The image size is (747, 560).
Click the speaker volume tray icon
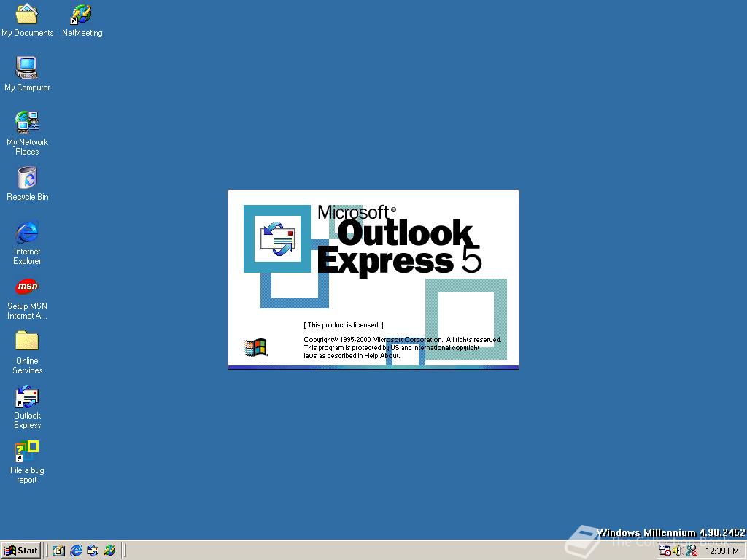point(678,551)
